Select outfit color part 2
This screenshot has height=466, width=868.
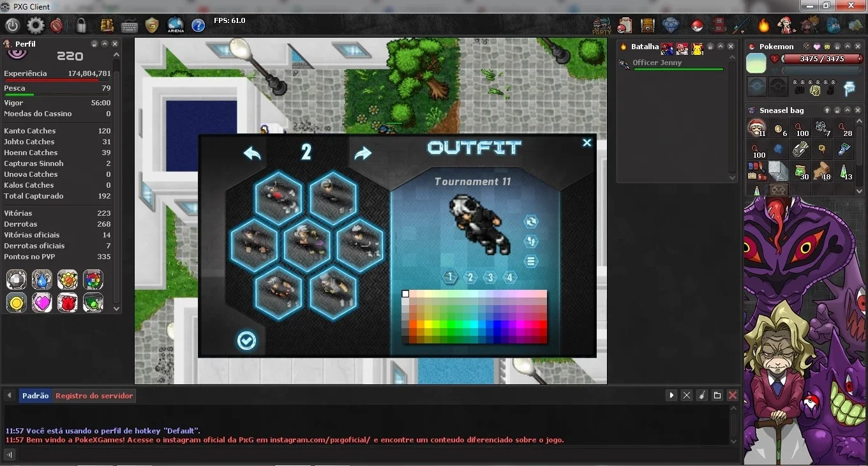(x=470, y=277)
